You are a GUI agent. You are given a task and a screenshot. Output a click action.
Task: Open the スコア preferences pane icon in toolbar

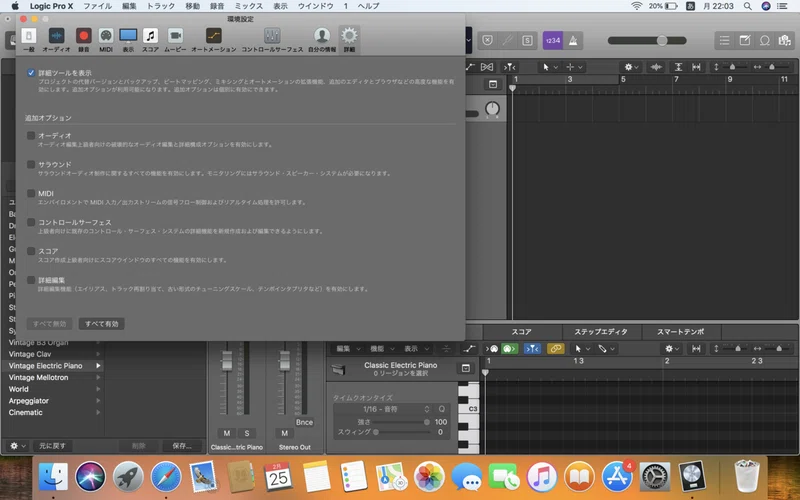pos(150,40)
